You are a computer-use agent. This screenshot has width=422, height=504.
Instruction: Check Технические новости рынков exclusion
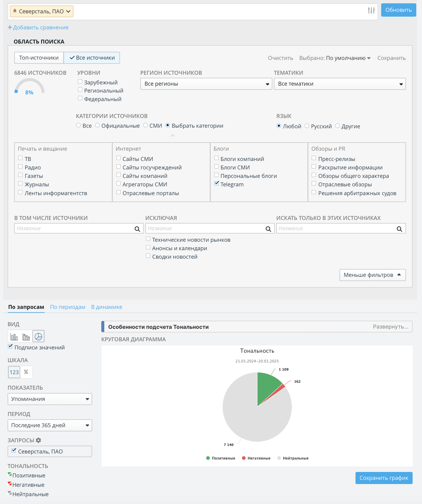[148, 239]
